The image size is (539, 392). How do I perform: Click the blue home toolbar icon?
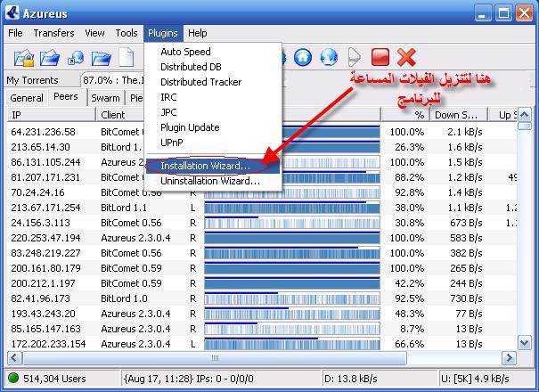(x=303, y=57)
